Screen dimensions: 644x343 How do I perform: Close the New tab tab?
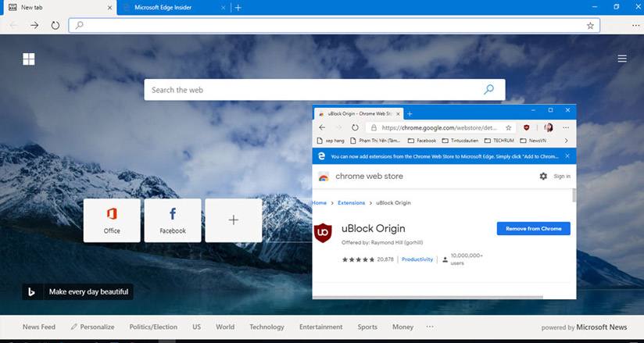tap(109, 7)
